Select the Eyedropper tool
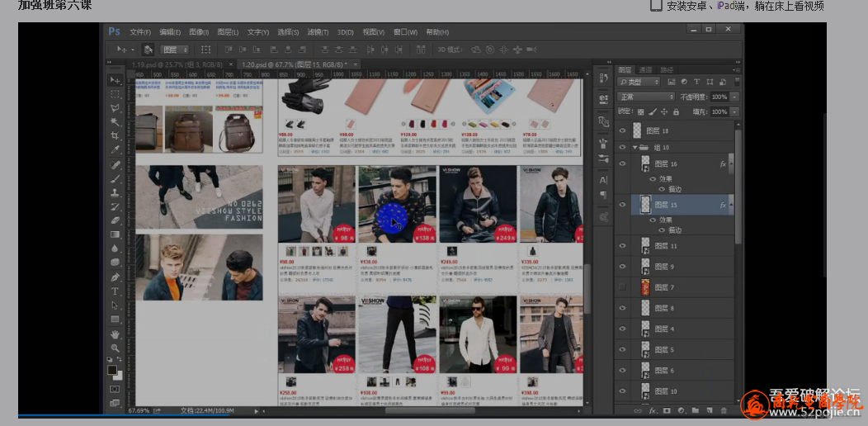The width and height of the screenshot is (868, 426). [116, 149]
